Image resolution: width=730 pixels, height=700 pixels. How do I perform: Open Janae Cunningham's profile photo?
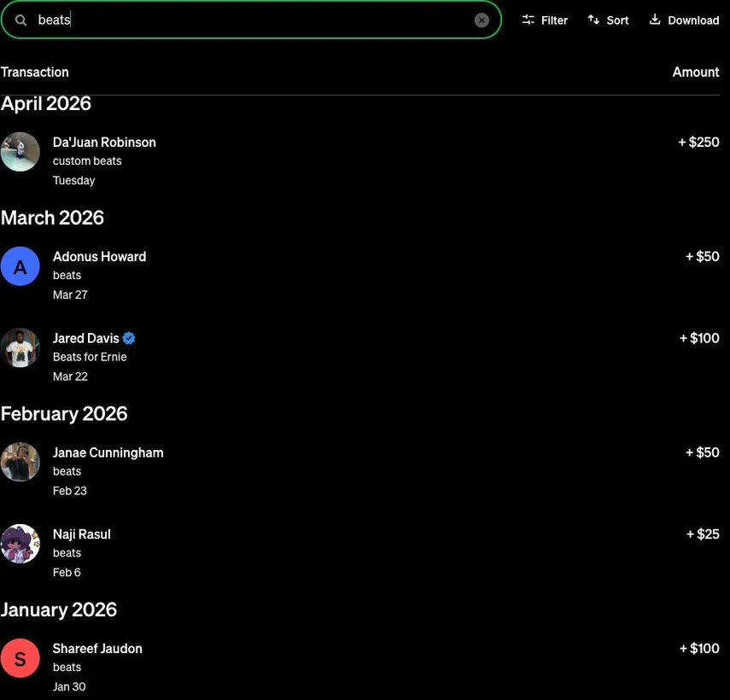(20, 462)
